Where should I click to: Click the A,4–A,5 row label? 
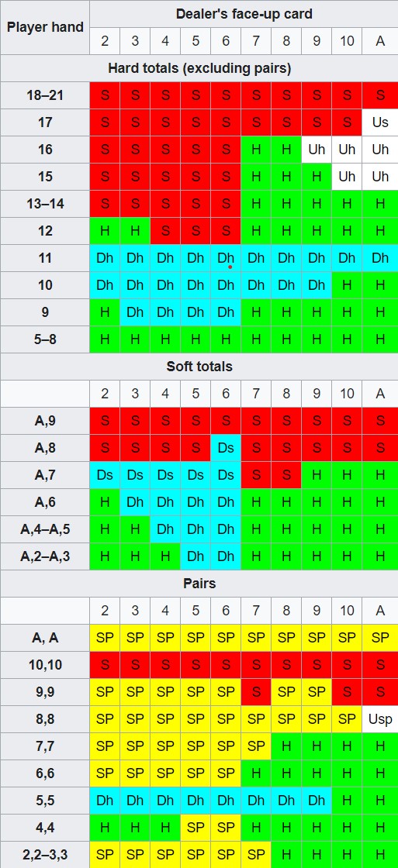coord(45,529)
